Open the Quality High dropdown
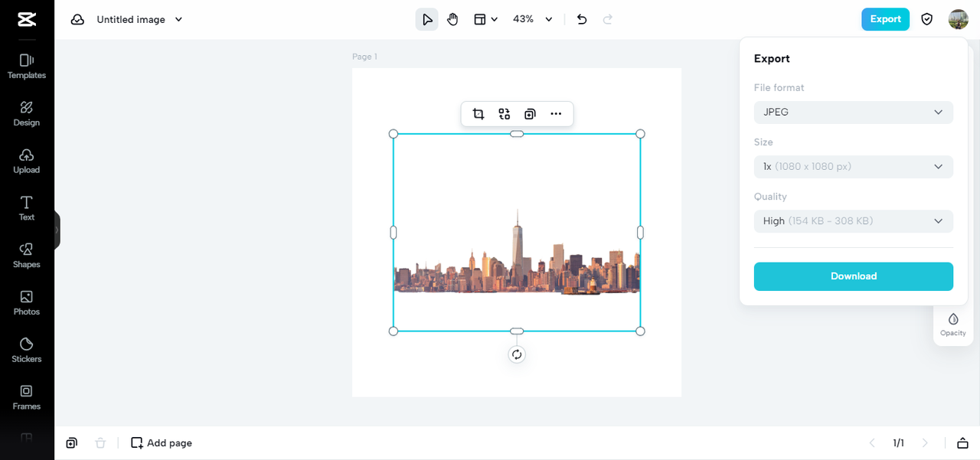This screenshot has height=460, width=980. [854, 221]
